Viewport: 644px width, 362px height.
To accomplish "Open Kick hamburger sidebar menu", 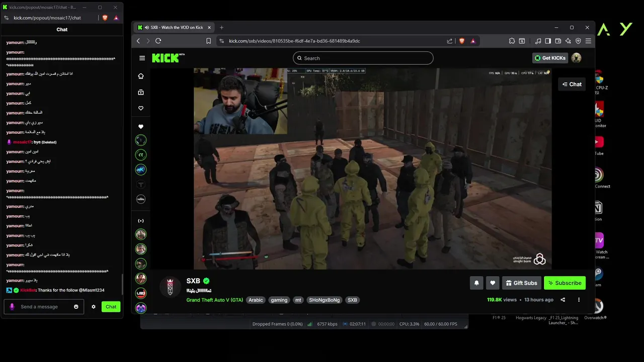I will [x=142, y=58].
